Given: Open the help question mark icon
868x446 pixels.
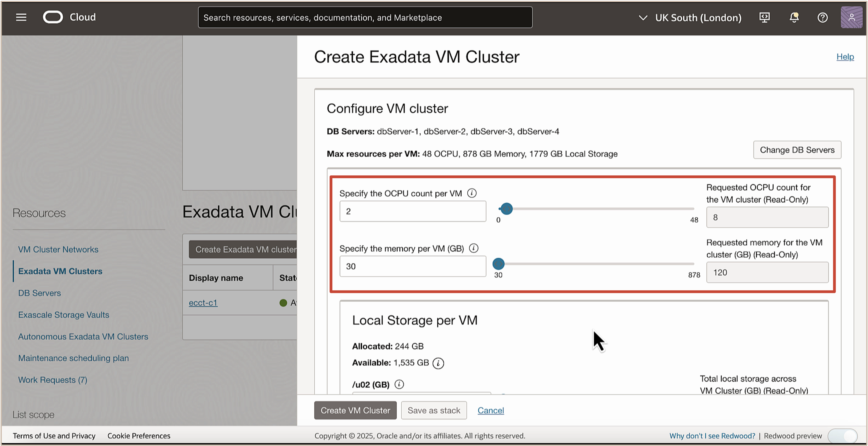Looking at the screenshot, I should (823, 18).
